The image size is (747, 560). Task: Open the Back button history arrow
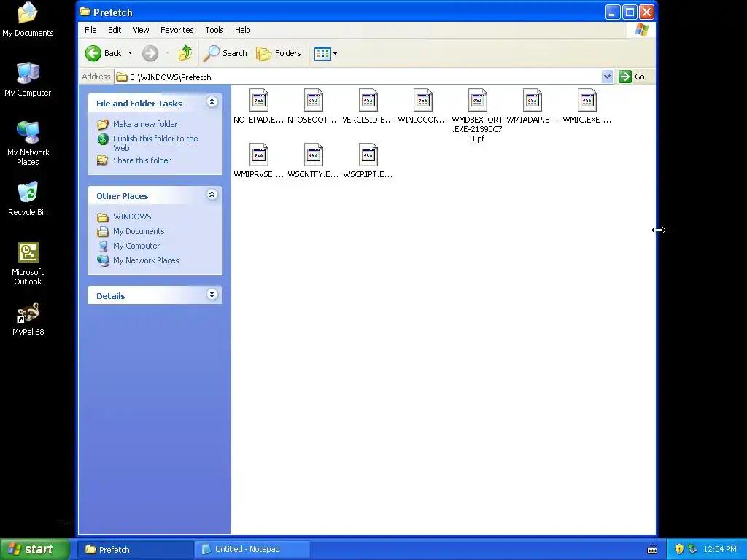[x=130, y=53]
